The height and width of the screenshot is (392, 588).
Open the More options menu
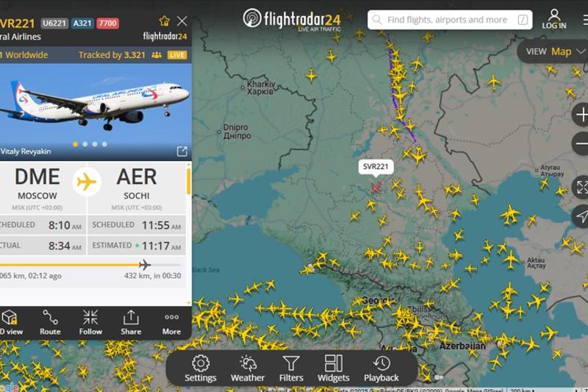(x=171, y=323)
